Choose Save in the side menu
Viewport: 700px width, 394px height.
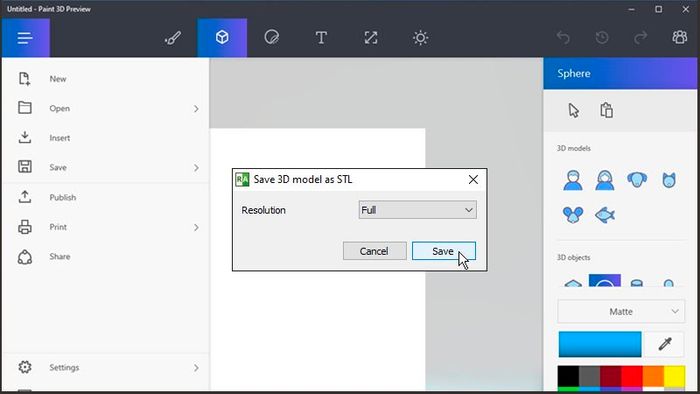point(105,167)
